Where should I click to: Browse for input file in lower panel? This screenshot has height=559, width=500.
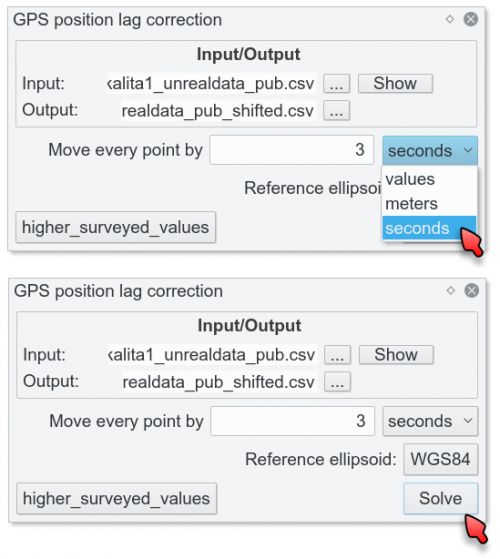pos(337,355)
